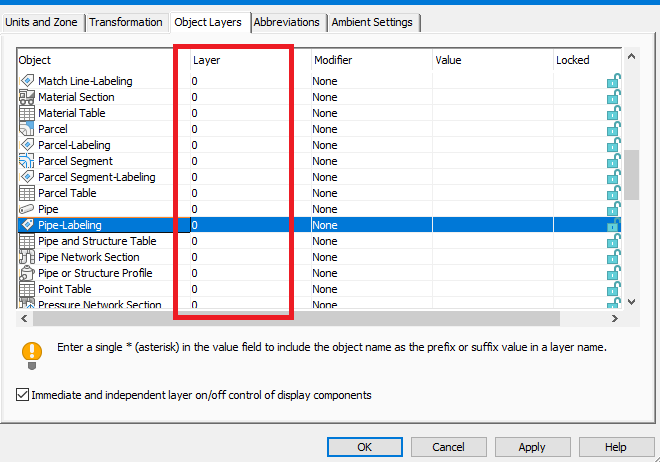Click the horizontal scrollbar right arrow
Image resolution: width=660 pixels, height=462 pixels.
click(x=615, y=319)
